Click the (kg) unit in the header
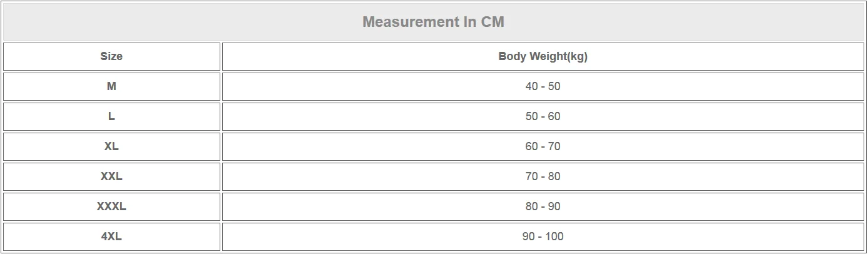Screen dimensions: 868x254 coord(577,57)
